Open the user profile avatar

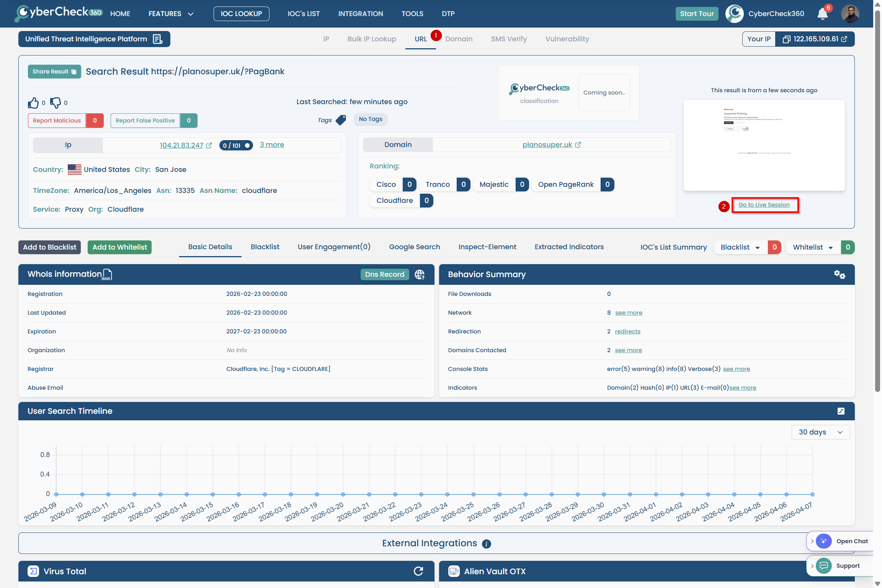850,14
